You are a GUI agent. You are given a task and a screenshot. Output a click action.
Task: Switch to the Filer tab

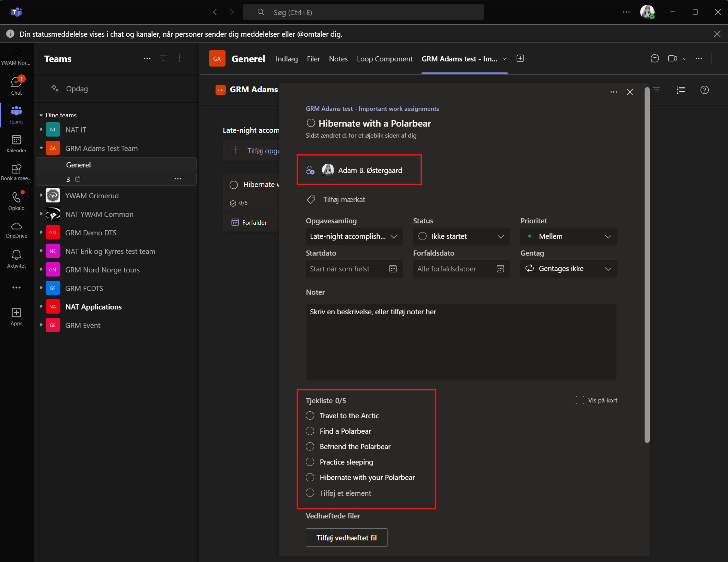tap(313, 59)
